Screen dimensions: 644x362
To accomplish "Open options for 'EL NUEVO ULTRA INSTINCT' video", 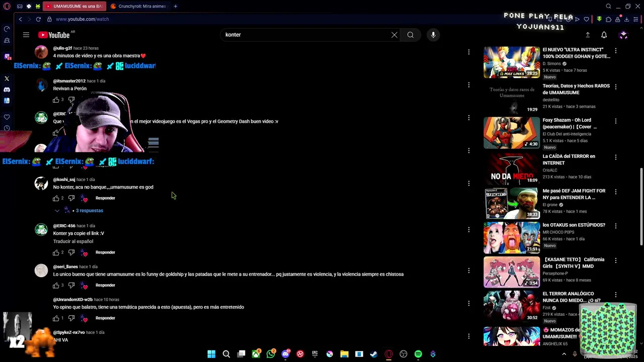I will tap(615, 51).
